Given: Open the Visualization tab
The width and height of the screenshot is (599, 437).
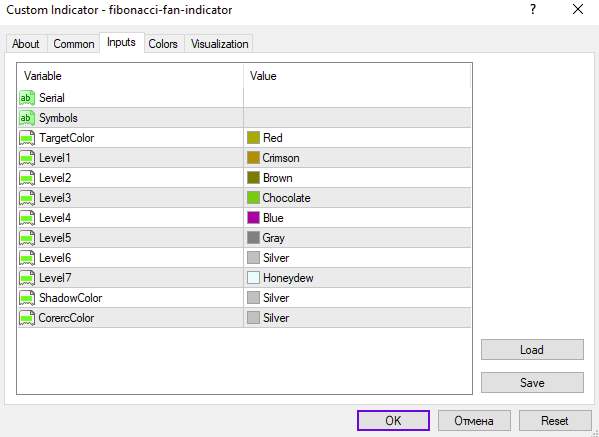Looking at the screenshot, I should 220,44.
